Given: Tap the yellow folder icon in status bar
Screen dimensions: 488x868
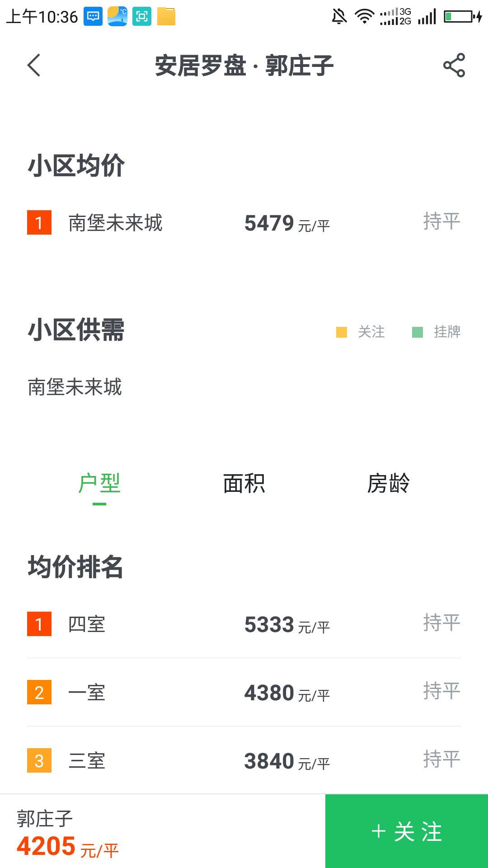Looking at the screenshot, I should [166, 17].
